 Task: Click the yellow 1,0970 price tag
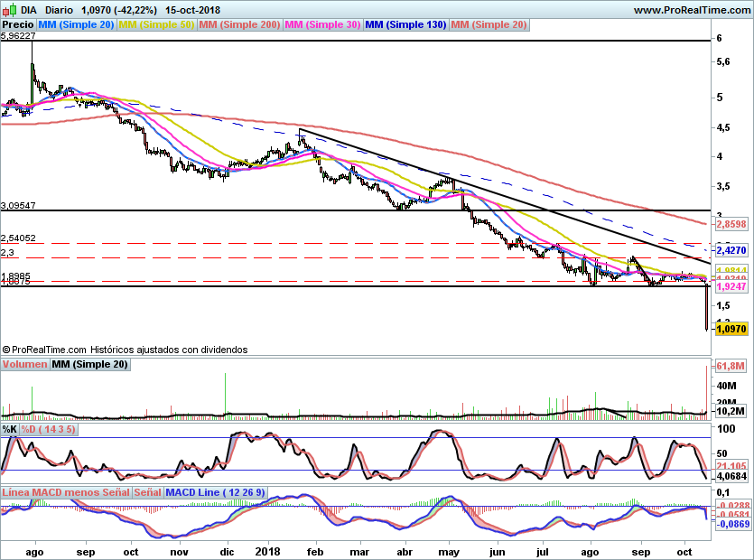[x=731, y=329]
